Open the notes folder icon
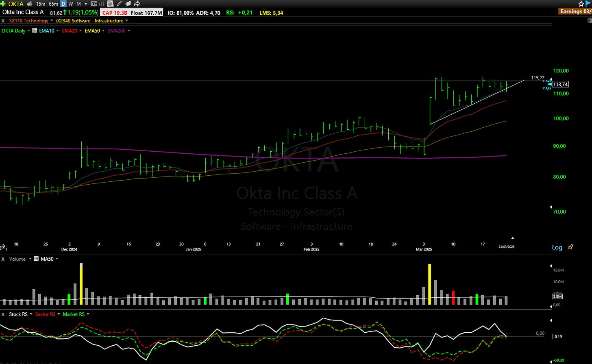Screen dimensions: 592x364 (x=128, y=4)
